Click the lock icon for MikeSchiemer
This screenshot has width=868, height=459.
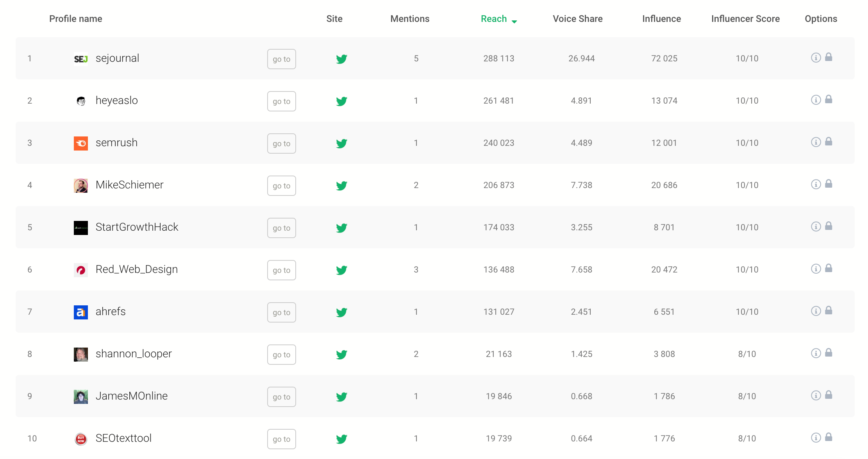tap(829, 184)
